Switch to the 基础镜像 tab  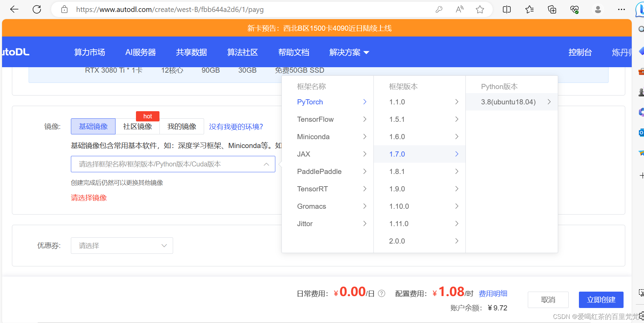(93, 127)
